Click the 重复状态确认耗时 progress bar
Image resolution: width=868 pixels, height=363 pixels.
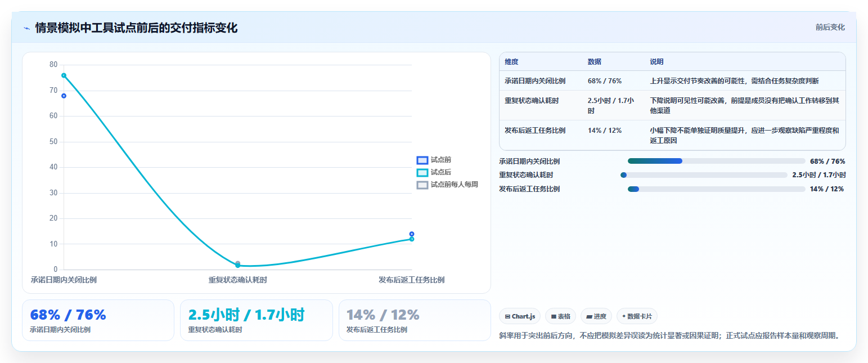[704, 175]
